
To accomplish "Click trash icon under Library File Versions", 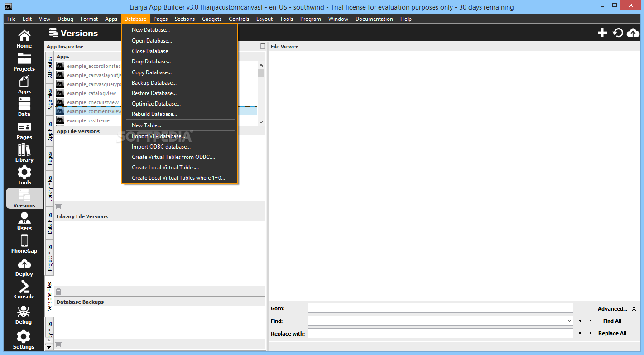I will [x=58, y=292].
